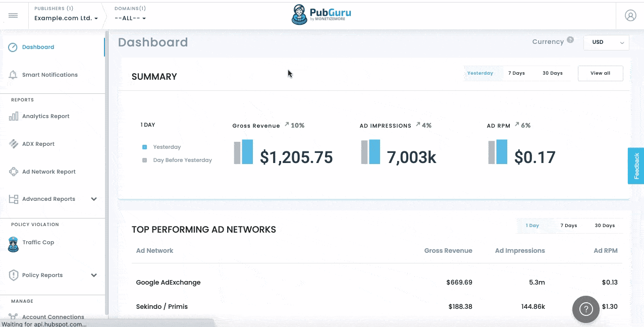This screenshot has width=644, height=327.
Task: Click the Smart Notifications bell icon
Action: click(x=13, y=75)
